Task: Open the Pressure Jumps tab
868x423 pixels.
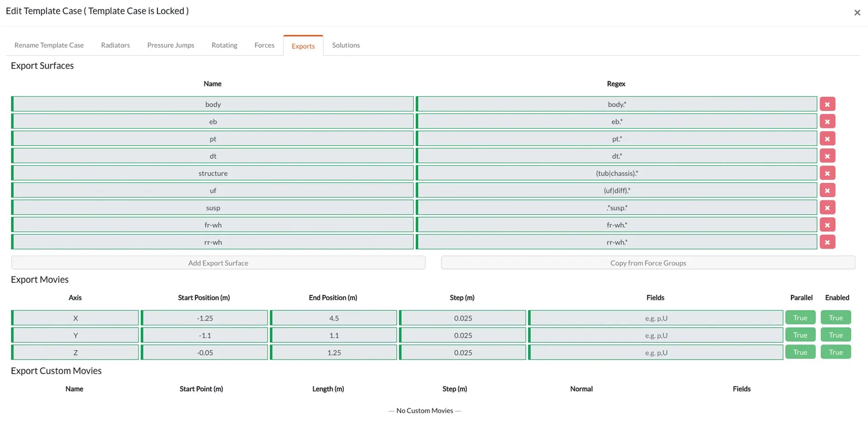Action: tap(170, 45)
